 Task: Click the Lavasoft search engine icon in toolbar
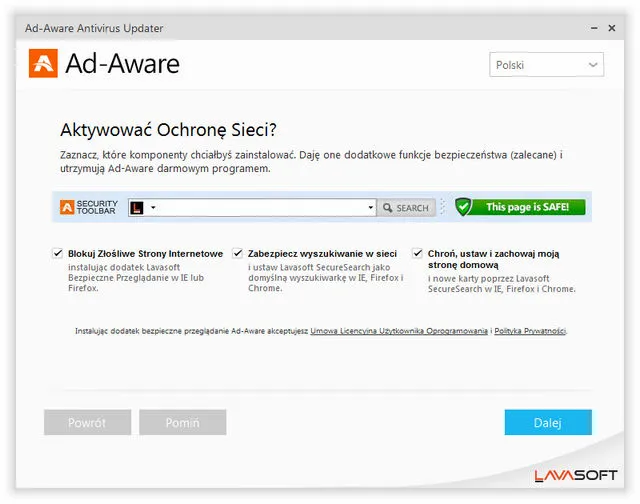point(137,208)
